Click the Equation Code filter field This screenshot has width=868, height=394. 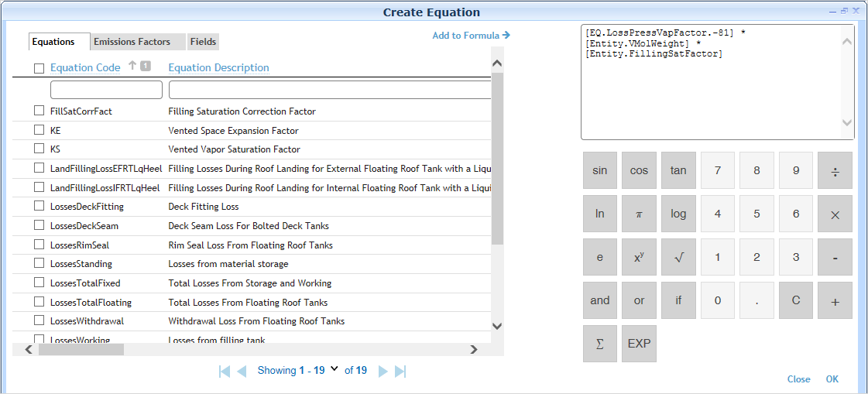106,90
